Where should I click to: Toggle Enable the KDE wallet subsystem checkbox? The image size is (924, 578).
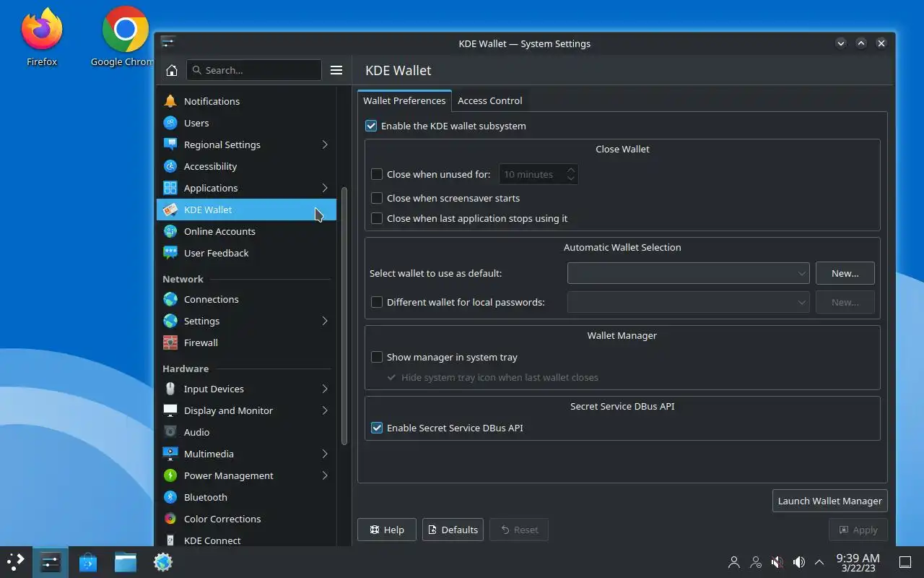371,126
